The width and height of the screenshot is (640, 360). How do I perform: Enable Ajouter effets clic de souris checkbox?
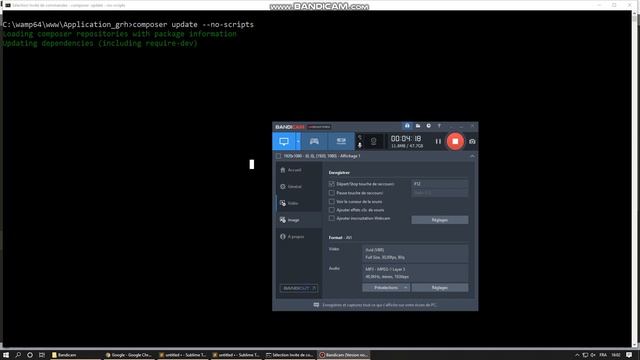point(332,210)
